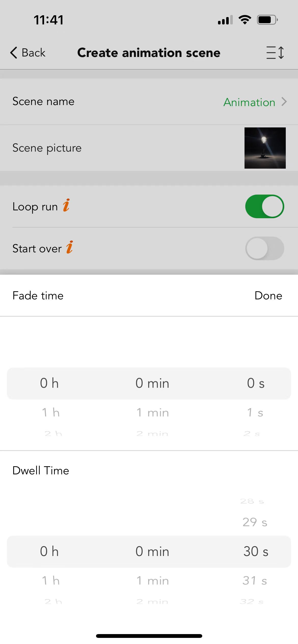Viewport: 298px width, 644px height.
Task: Tap the reorder list icon in header
Action: (275, 53)
